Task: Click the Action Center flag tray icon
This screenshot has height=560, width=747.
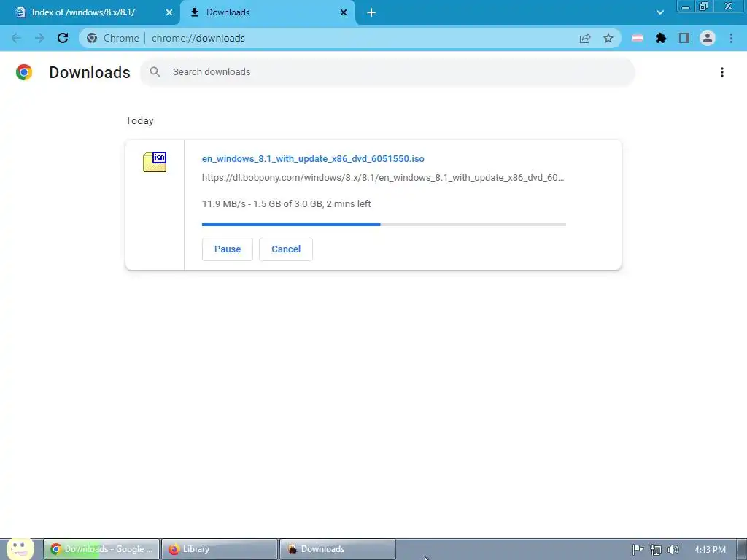Action: (638, 550)
